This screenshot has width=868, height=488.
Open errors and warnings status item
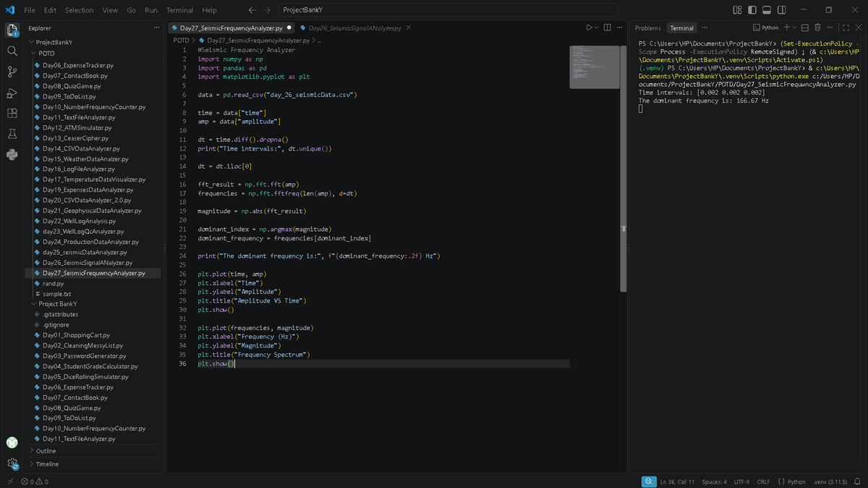(x=35, y=481)
